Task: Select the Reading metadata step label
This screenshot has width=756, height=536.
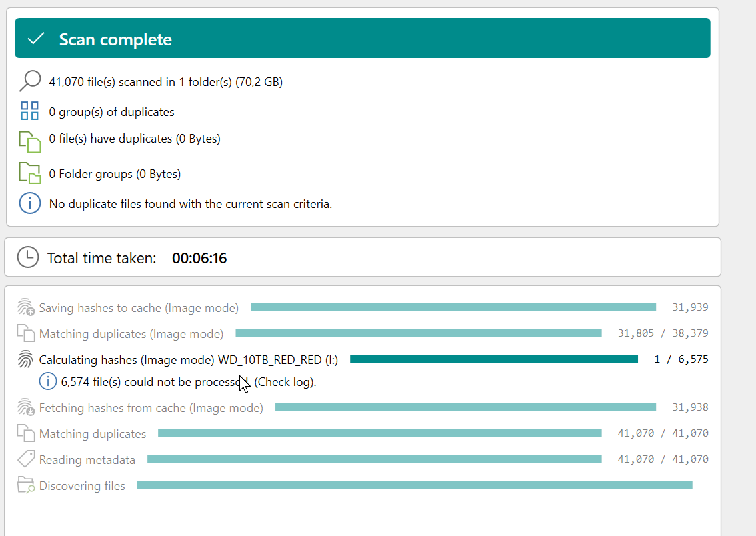Action: pyautogui.click(x=87, y=459)
